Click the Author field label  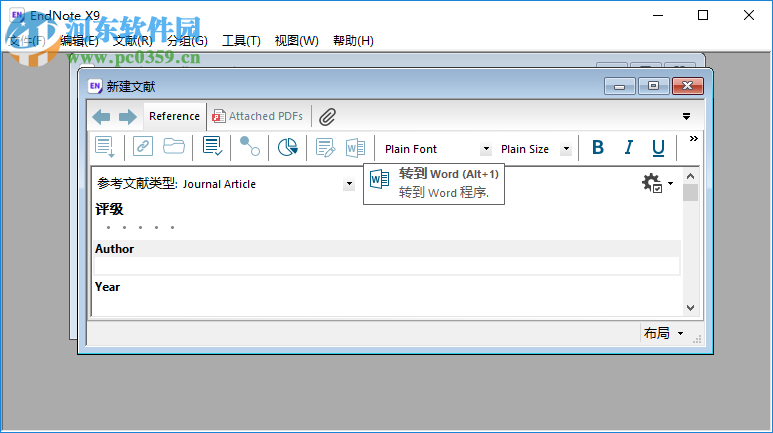tap(114, 249)
